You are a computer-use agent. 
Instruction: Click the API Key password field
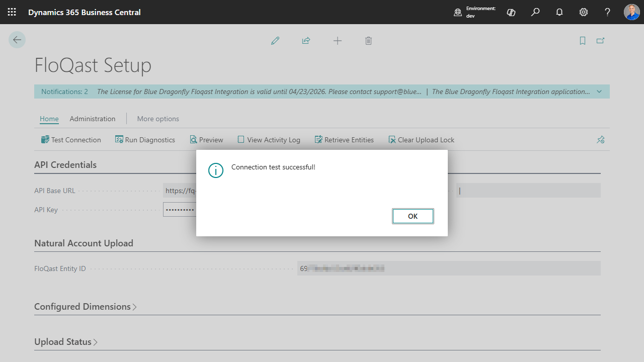coord(180,210)
